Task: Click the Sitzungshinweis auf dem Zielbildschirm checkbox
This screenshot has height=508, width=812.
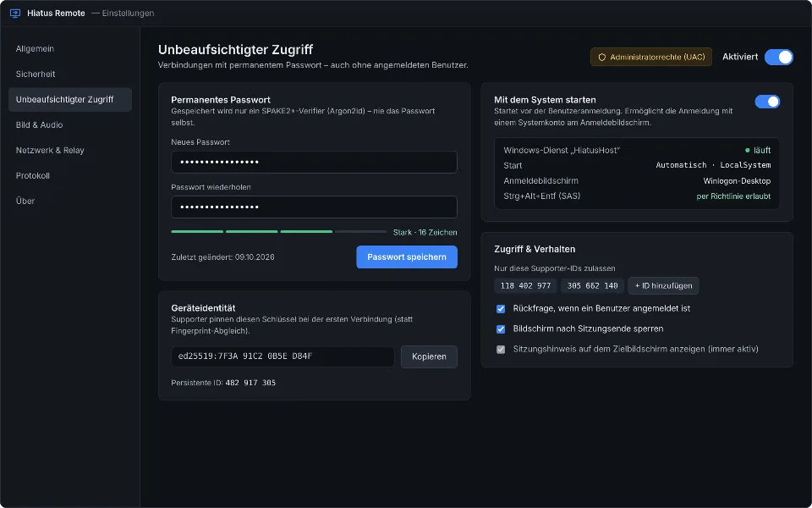Action: [x=501, y=350]
